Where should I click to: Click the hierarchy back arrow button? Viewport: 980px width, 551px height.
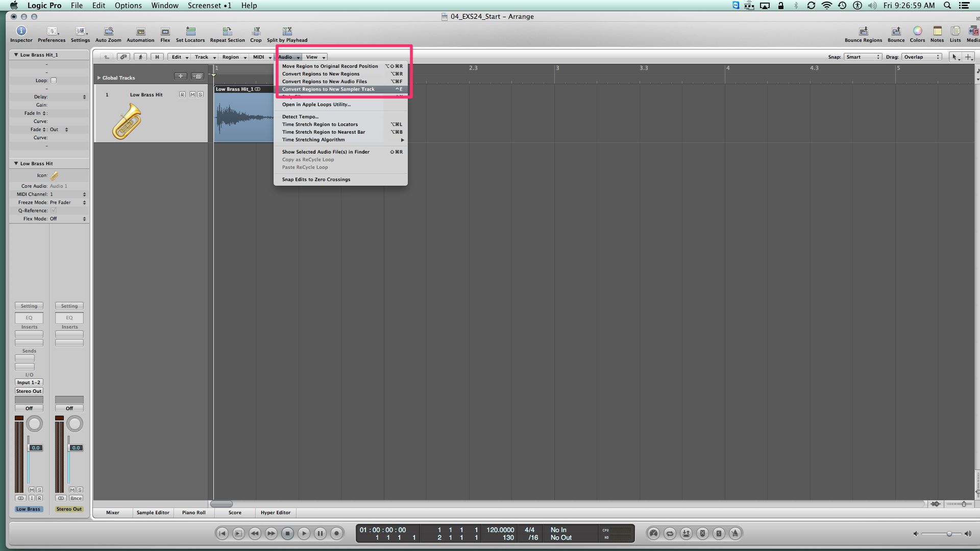[106, 57]
